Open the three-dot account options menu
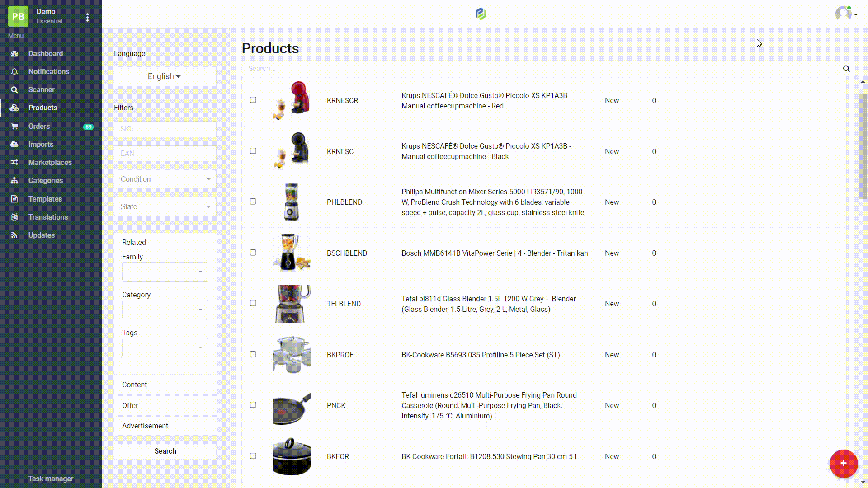Image resolution: width=868 pixels, height=488 pixels. tap(87, 17)
